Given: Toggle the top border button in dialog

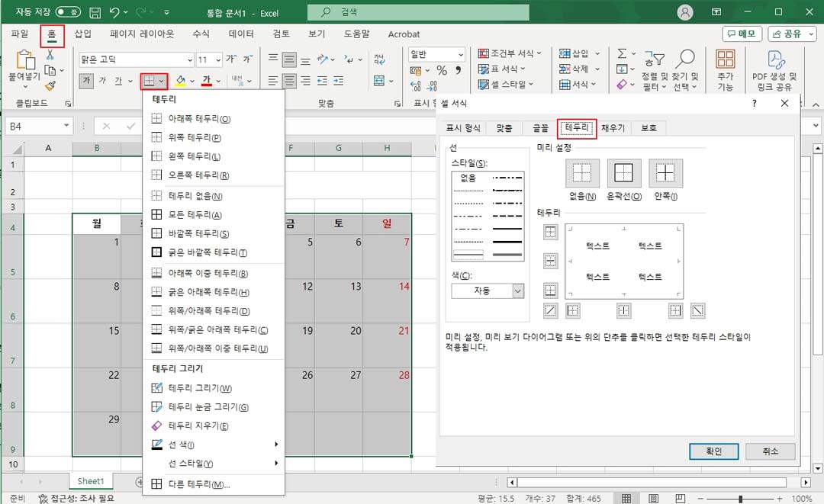Looking at the screenshot, I should (550, 232).
